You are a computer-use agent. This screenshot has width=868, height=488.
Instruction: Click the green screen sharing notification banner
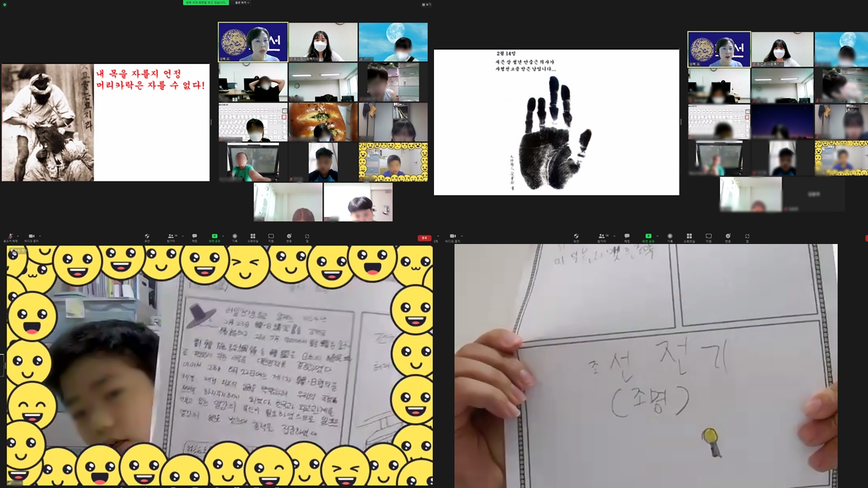206,3
